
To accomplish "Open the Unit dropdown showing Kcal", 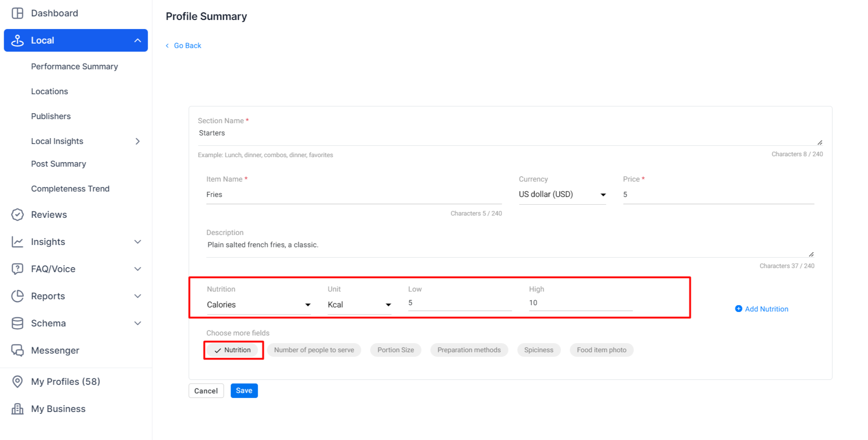I will (x=360, y=305).
